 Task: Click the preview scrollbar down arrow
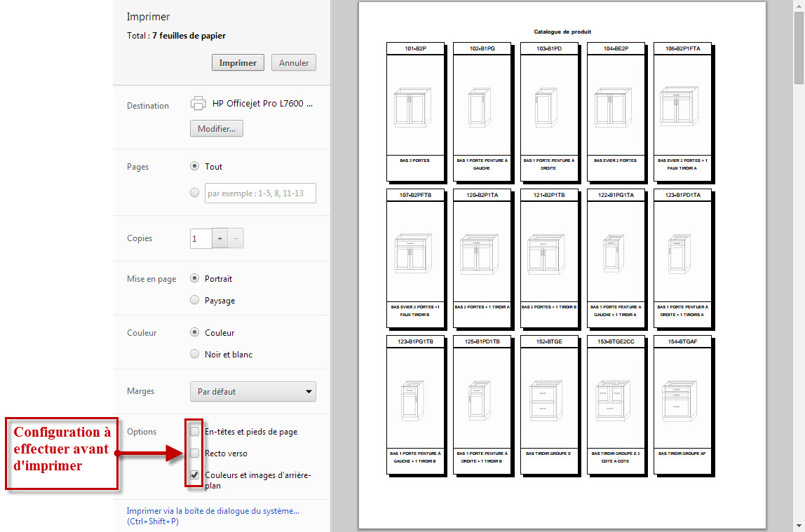click(799, 525)
